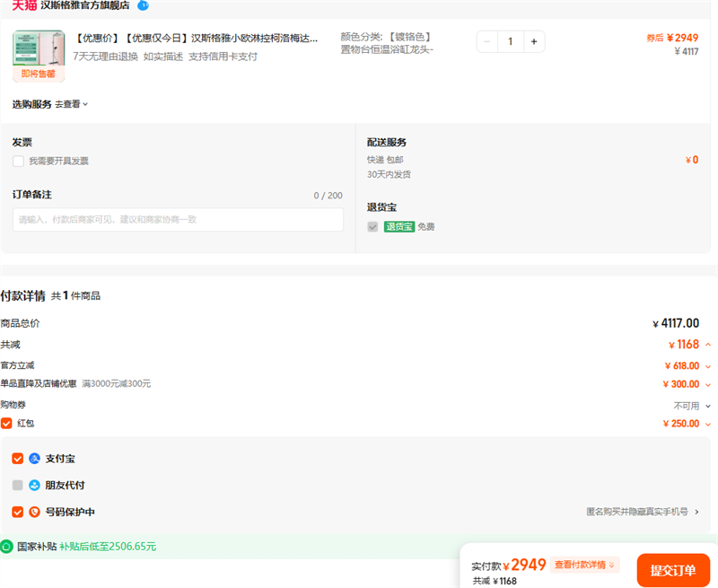Expand the optional services dropdown

coord(72,104)
